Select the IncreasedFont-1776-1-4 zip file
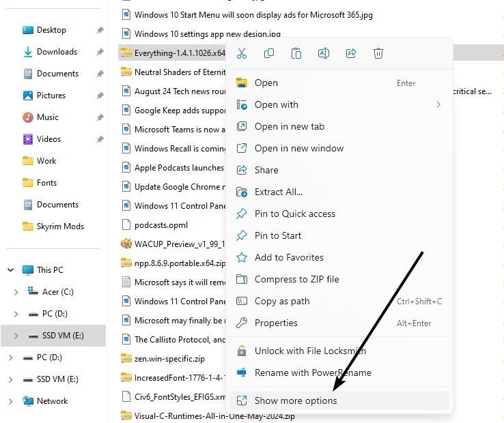 [x=180, y=378]
